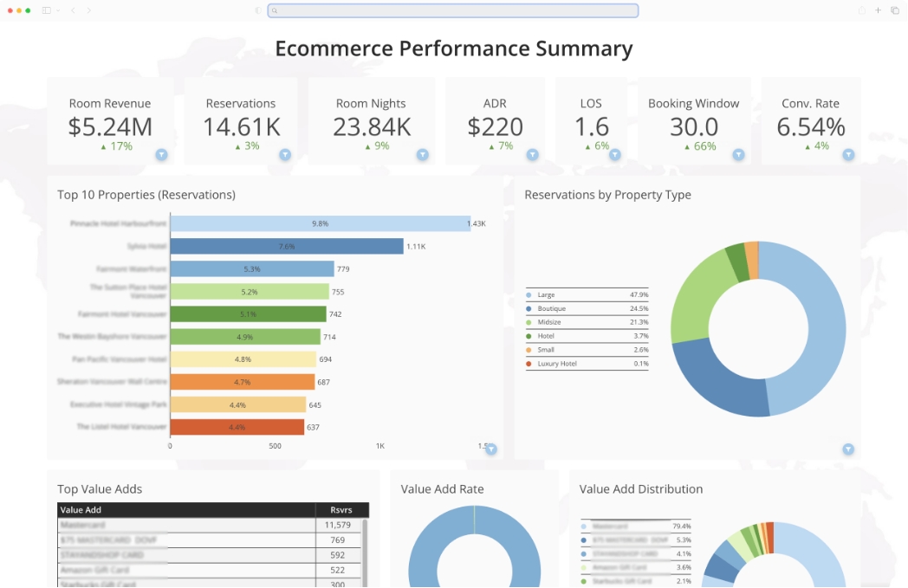Select the 4.4% bar showing 645

pos(238,404)
